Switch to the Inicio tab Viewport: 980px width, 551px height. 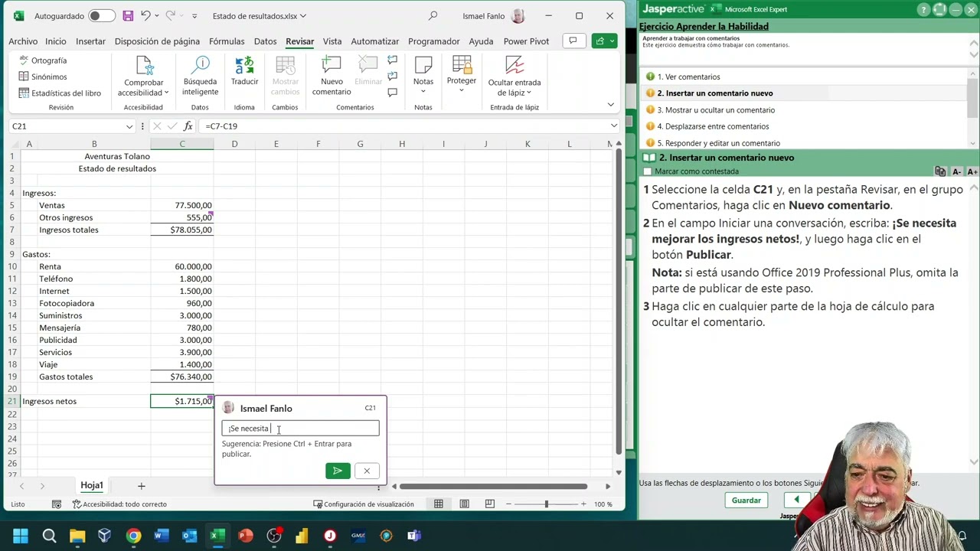[56, 41]
